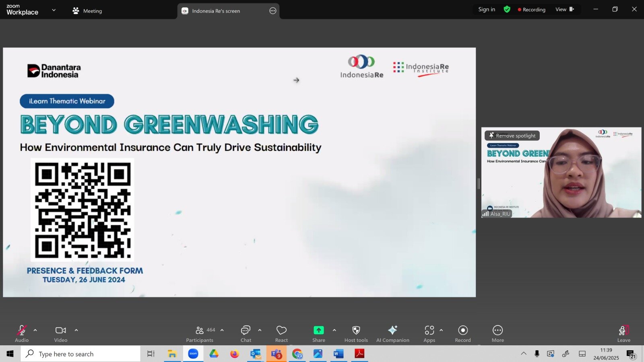Select Alsa_RIU speaker video thumbnail
644x362 pixels.
pyautogui.click(x=561, y=173)
